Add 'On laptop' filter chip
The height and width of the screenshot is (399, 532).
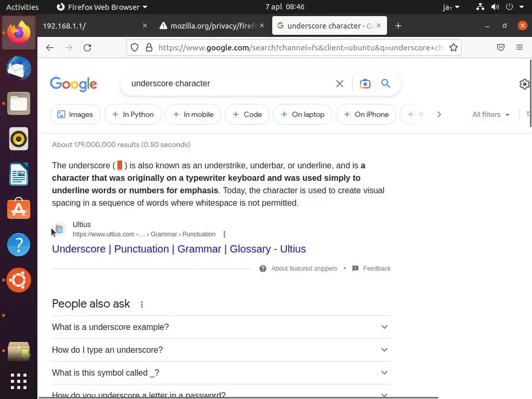pyautogui.click(x=303, y=114)
